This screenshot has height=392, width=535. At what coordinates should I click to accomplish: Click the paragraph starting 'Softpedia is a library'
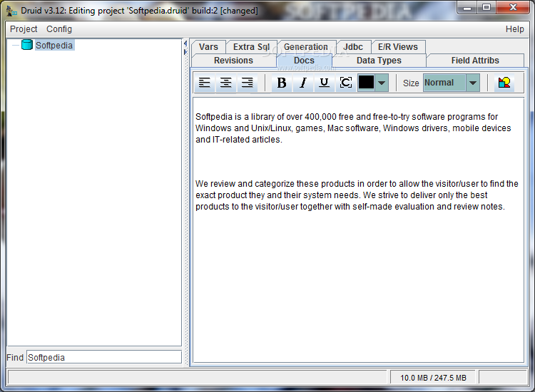353,128
